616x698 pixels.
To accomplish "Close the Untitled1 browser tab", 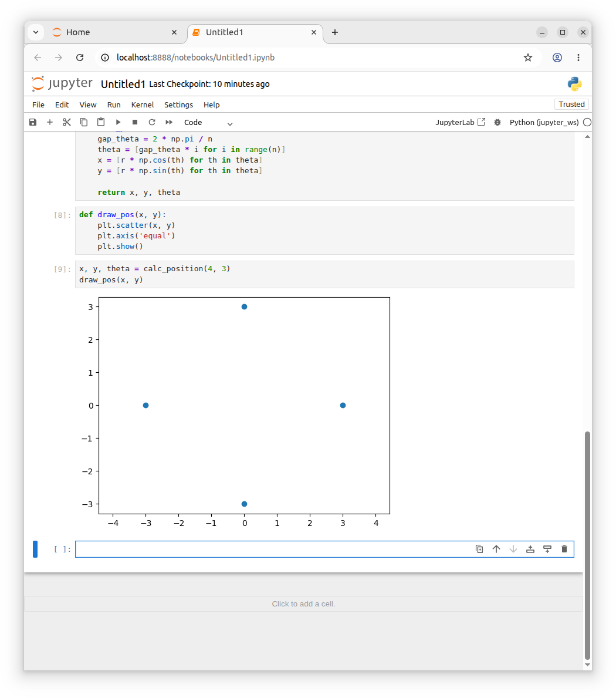I will pos(313,32).
